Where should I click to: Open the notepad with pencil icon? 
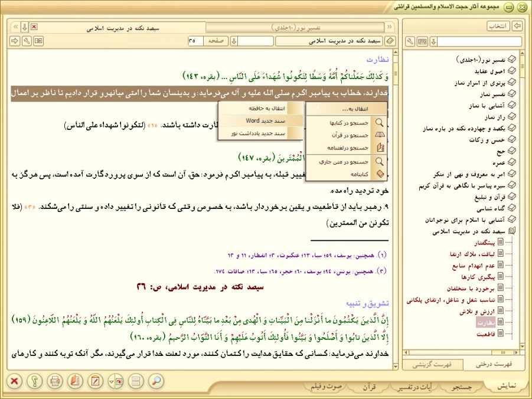coord(95,381)
